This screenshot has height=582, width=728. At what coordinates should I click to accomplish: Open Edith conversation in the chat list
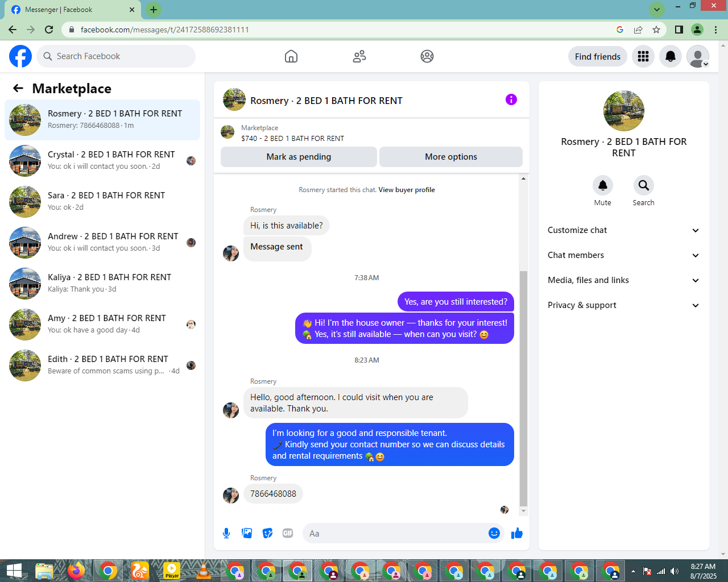(102, 365)
